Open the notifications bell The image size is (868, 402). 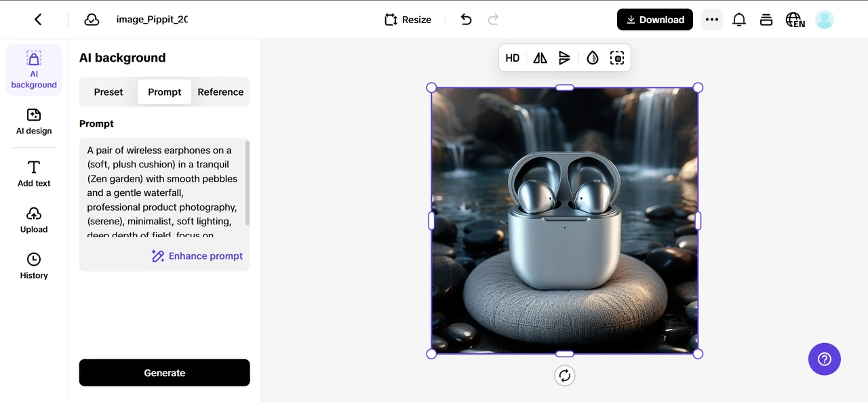(x=739, y=20)
